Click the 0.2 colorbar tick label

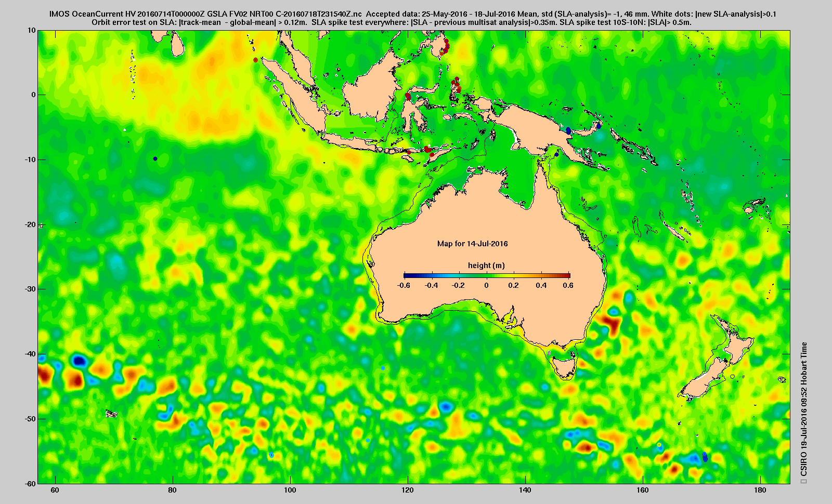click(514, 285)
